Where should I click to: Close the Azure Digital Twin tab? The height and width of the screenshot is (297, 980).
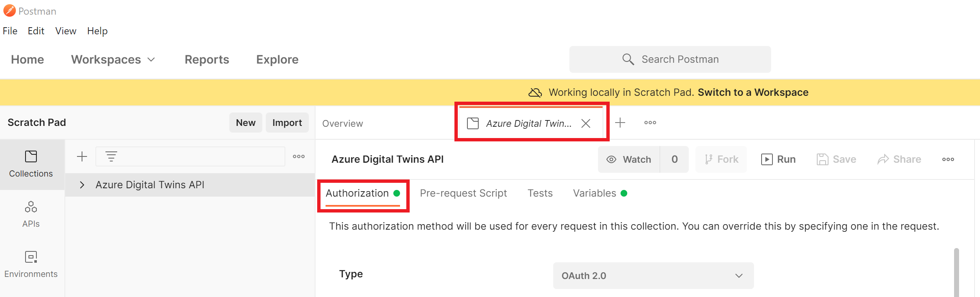586,123
